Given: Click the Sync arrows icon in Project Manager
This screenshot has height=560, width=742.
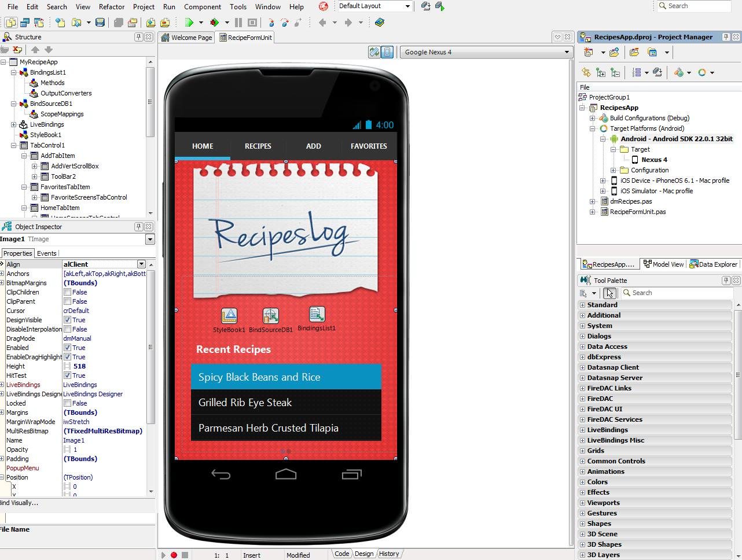Looking at the screenshot, I should click(586, 72).
